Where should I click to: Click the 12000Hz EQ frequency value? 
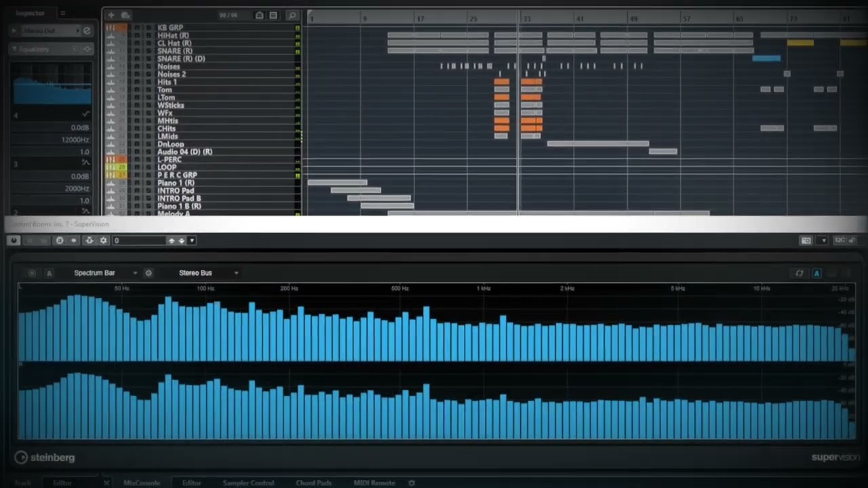(x=75, y=140)
